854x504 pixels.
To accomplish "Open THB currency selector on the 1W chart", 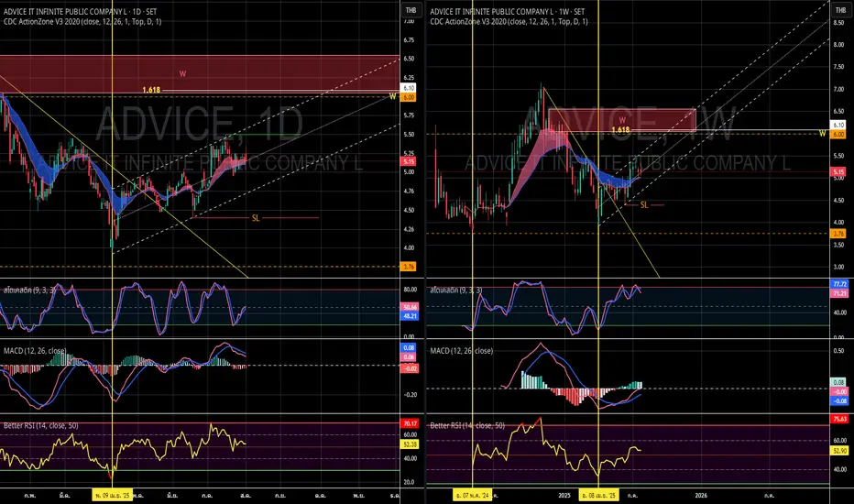I will tap(840, 10).
